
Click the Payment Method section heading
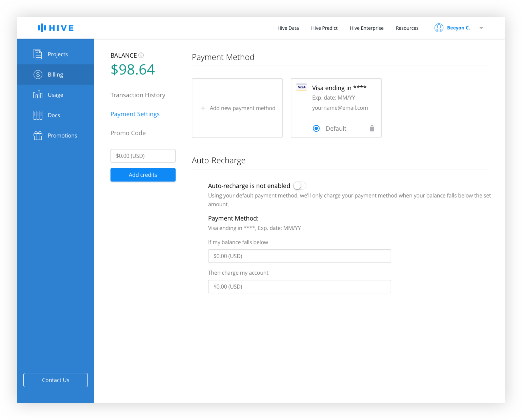pos(223,57)
